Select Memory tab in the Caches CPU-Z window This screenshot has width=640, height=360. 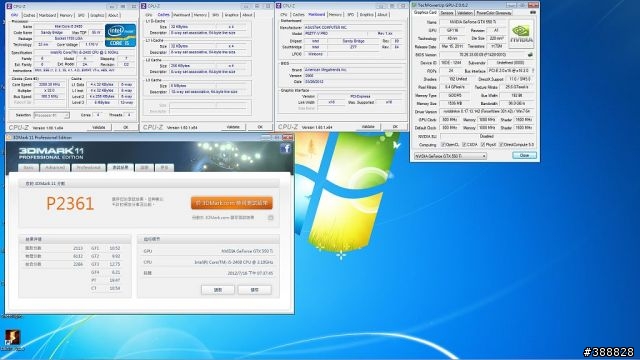pos(200,15)
